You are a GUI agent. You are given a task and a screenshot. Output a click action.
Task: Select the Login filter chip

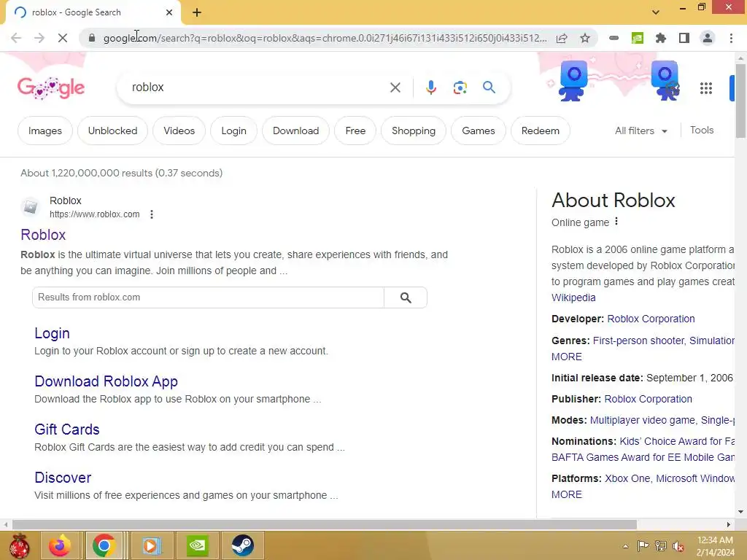(x=234, y=131)
